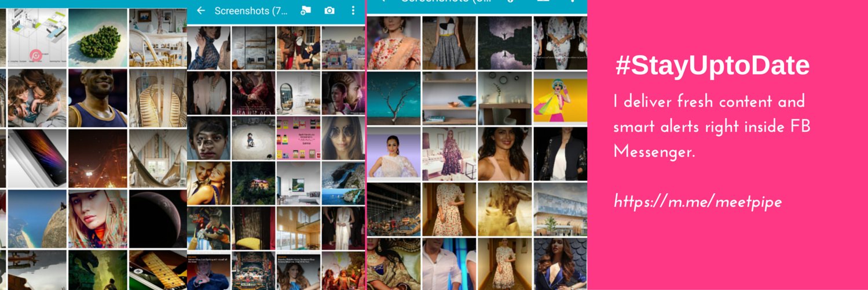Image resolution: width=868 pixels, height=290 pixels.
Task: Open the hammock in wooden attic thumbnail
Action: (x=158, y=158)
